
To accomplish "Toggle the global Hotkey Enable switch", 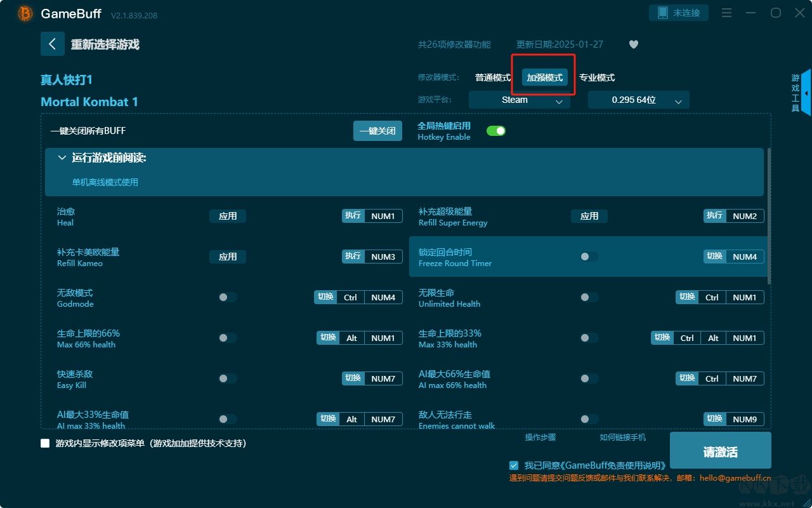I will click(x=495, y=131).
